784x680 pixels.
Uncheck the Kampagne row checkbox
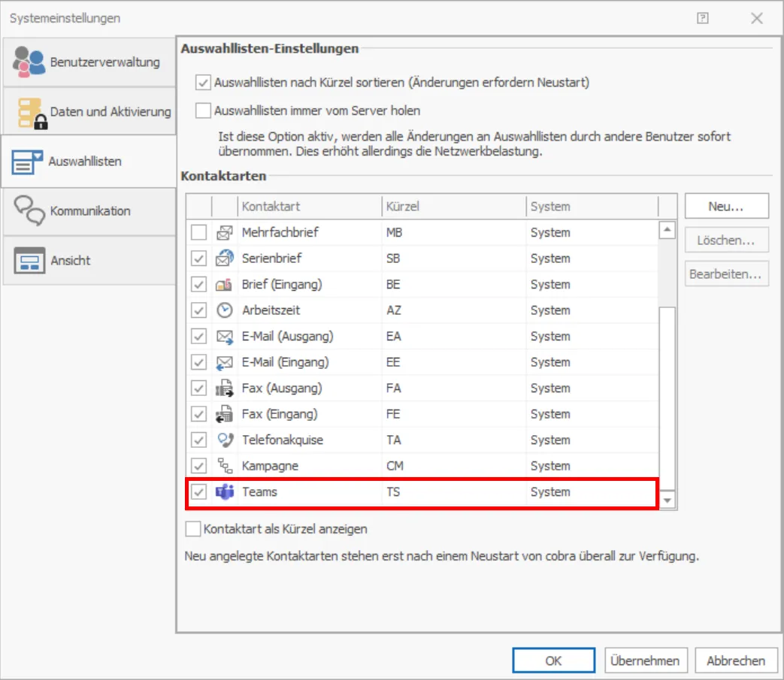click(198, 466)
